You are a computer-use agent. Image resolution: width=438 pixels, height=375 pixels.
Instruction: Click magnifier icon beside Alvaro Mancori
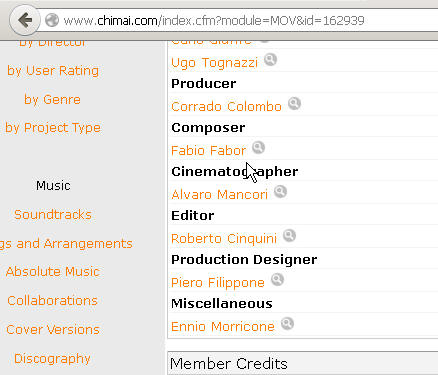[x=280, y=192]
